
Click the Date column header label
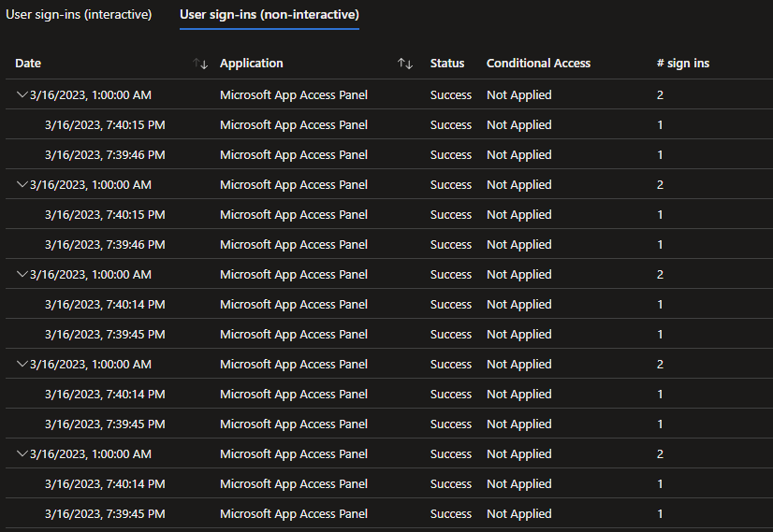28,64
